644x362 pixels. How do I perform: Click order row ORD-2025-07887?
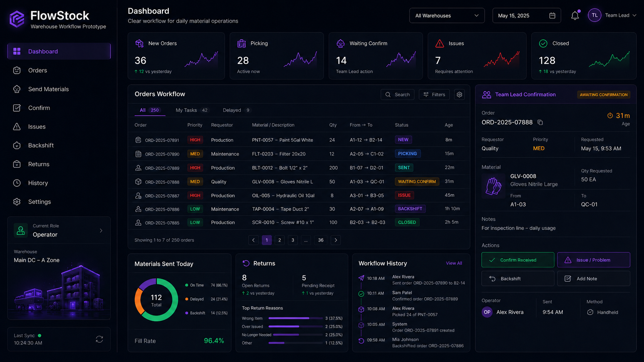pyautogui.click(x=299, y=195)
